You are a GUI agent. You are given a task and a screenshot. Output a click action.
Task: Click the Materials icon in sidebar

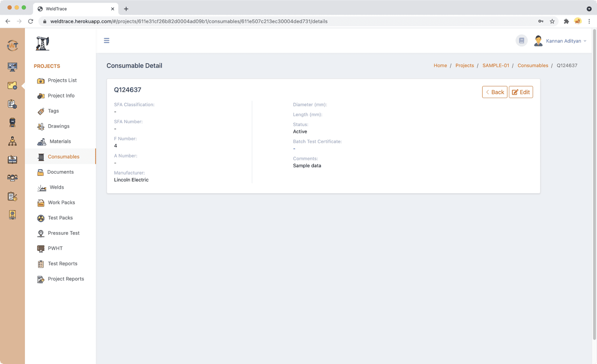(x=41, y=142)
